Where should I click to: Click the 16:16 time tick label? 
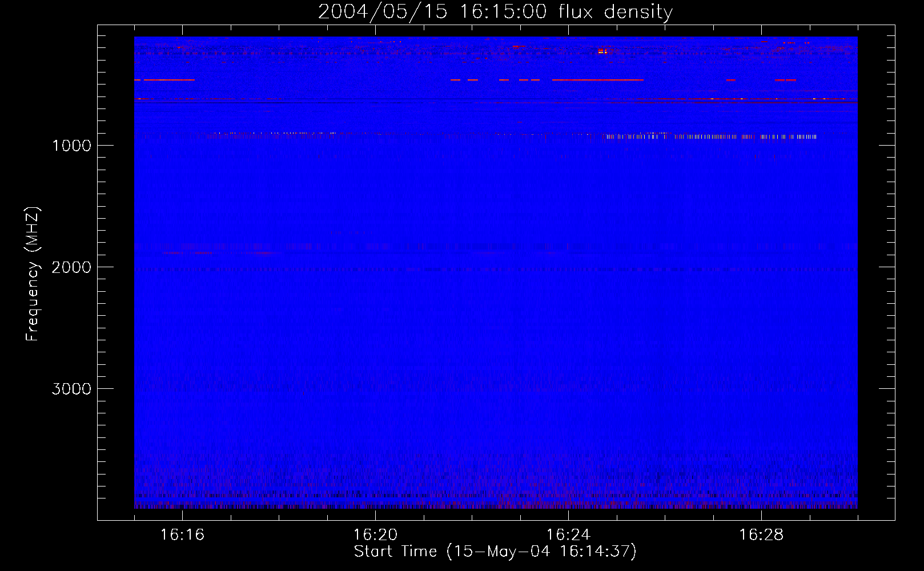point(182,534)
